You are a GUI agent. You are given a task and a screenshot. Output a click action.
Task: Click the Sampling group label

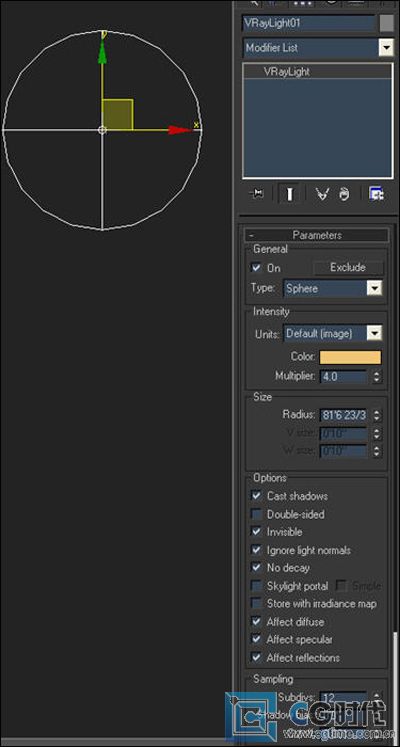click(273, 678)
